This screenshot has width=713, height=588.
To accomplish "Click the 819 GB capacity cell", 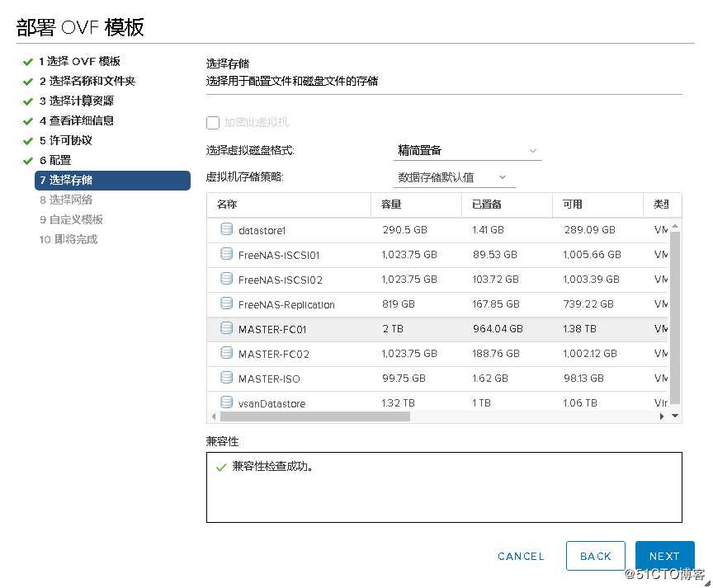I will coord(399,304).
